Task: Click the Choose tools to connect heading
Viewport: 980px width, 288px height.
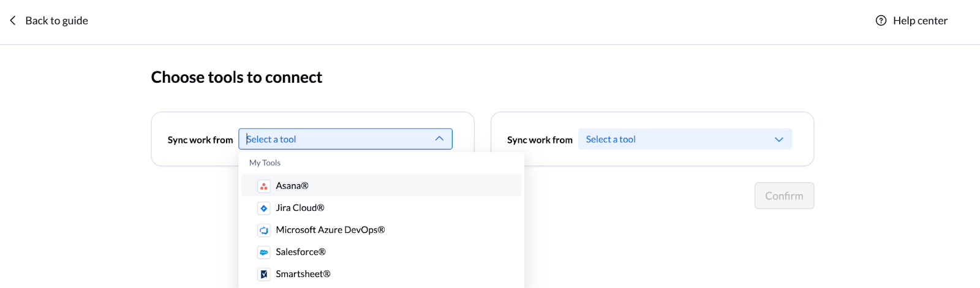Action: pos(236,77)
